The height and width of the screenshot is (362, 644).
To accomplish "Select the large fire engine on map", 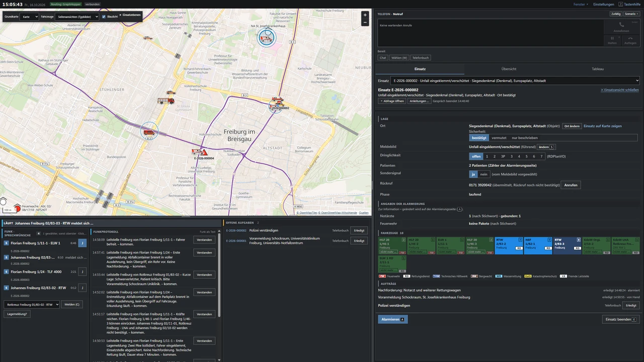I will 166,101.
